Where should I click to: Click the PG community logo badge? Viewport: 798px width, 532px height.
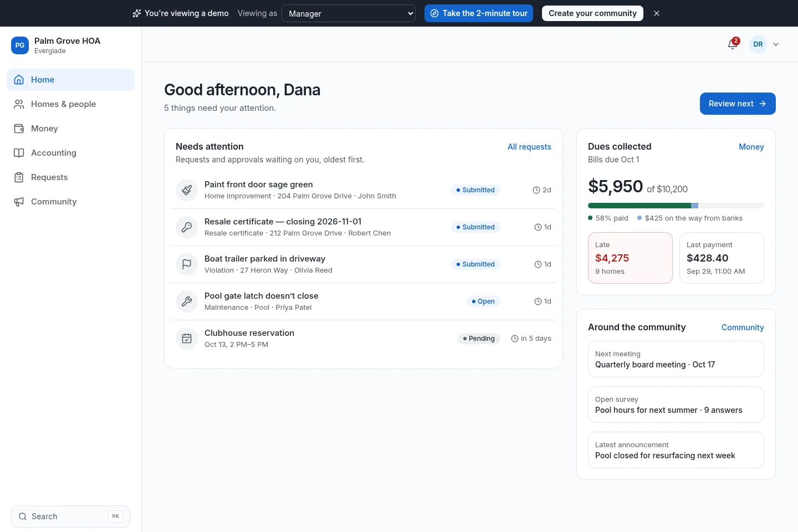tap(20, 45)
